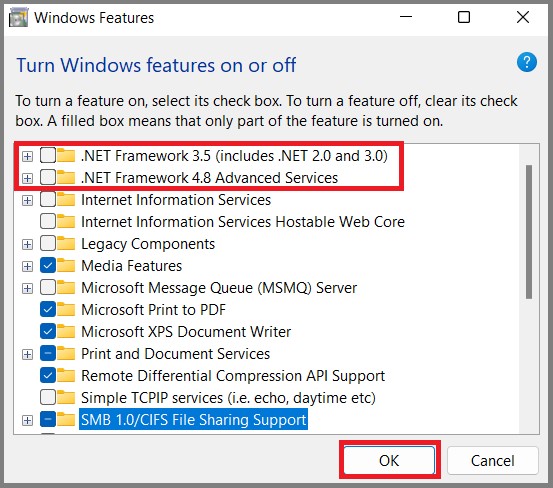Select the Legacy Components list item

pos(148,244)
